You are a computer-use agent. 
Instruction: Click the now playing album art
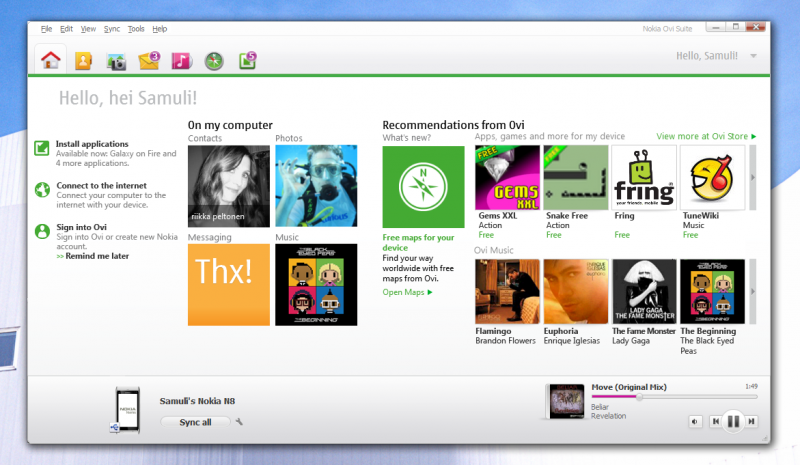[565, 401]
